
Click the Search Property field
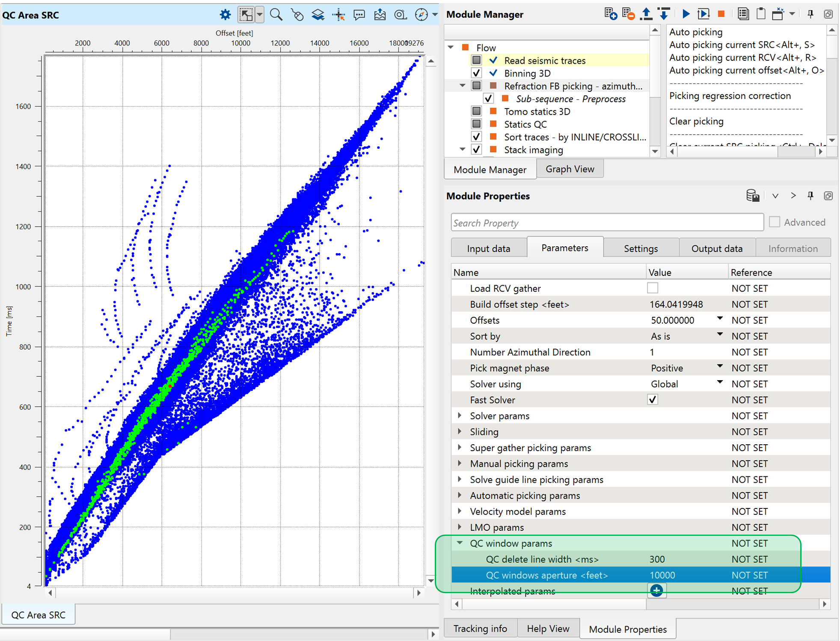pos(607,223)
